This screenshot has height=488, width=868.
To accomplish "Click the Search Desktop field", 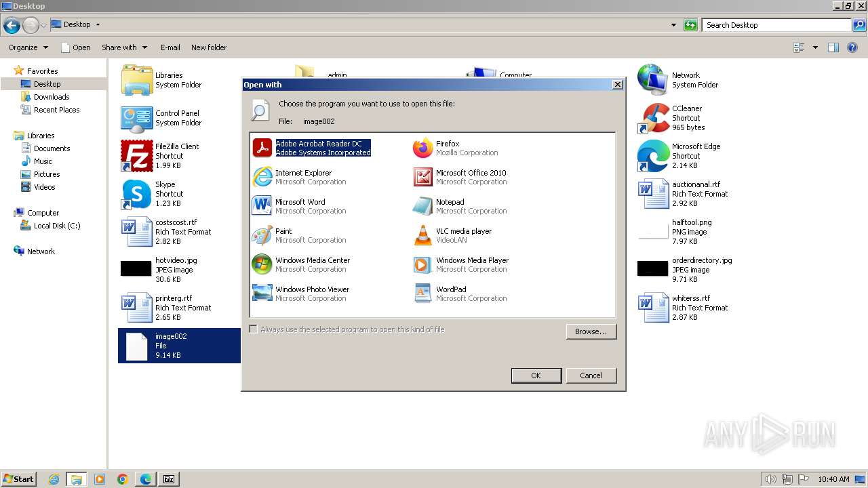I will [x=776, y=25].
